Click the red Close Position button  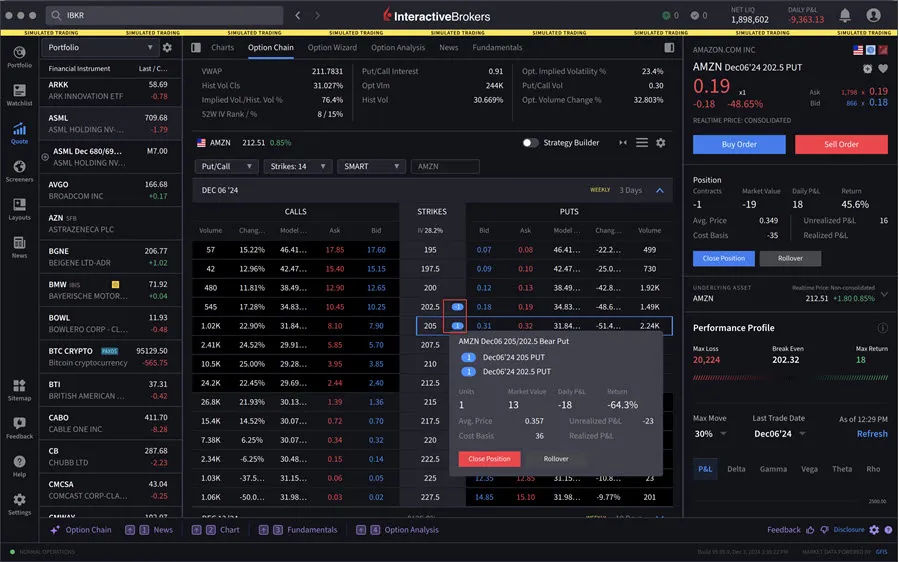[489, 459]
